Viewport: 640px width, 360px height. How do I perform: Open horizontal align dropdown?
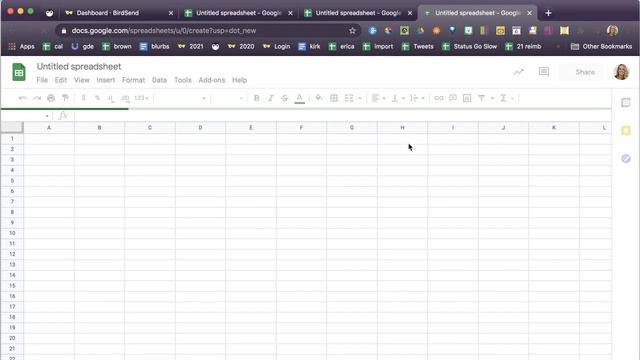coord(378,98)
